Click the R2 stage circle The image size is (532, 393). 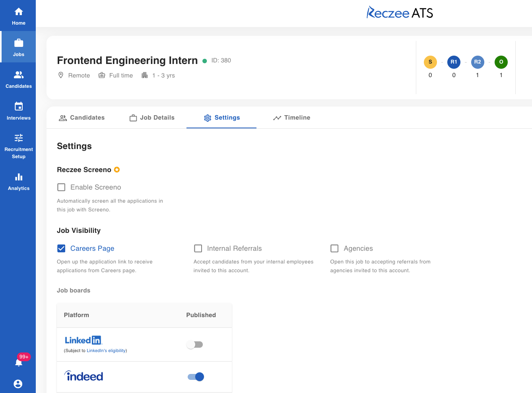(478, 62)
